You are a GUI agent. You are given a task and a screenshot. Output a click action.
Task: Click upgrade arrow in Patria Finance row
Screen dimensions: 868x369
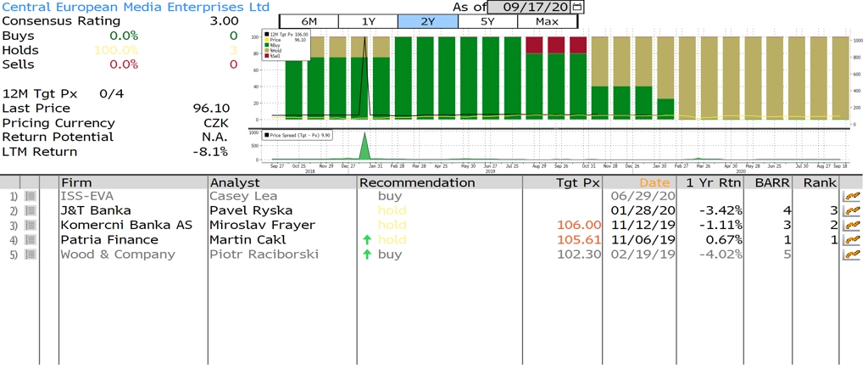point(366,240)
